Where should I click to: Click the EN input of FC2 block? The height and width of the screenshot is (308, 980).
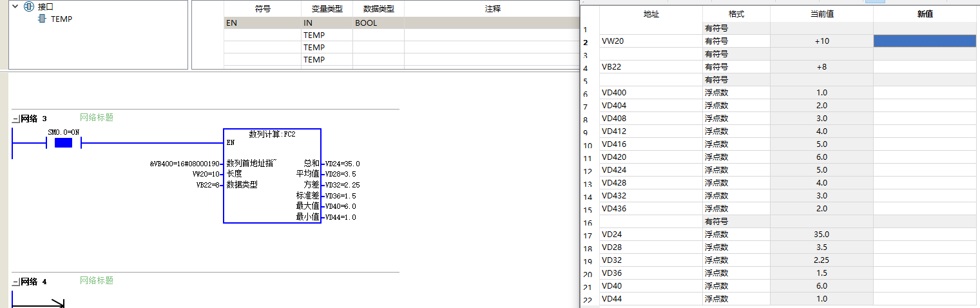[231, 143]
